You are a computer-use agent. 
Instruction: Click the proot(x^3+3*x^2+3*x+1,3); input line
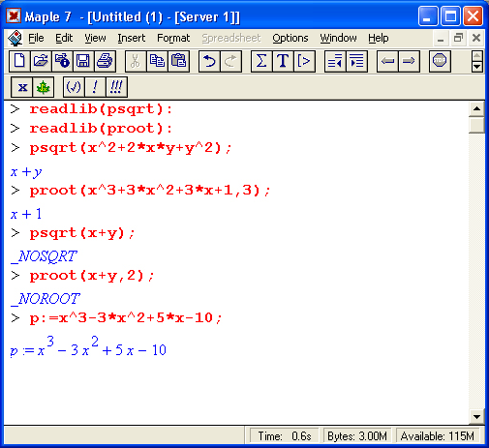tap(150, 191)
